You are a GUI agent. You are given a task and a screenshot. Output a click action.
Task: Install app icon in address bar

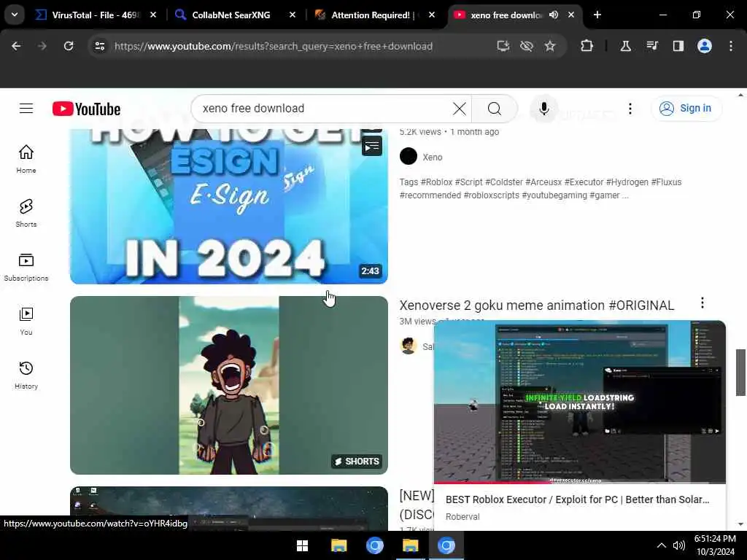coord(503,46)
